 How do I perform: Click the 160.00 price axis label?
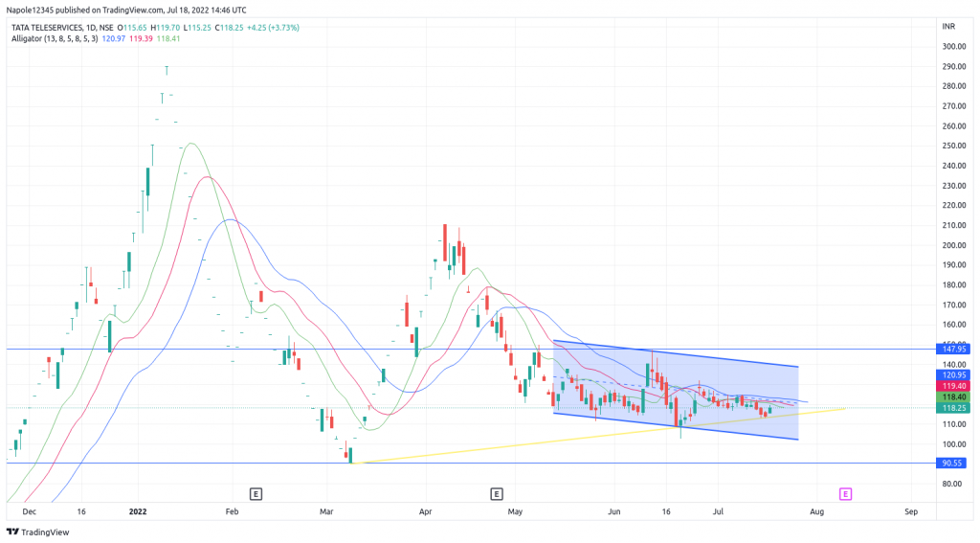point(954,325)
